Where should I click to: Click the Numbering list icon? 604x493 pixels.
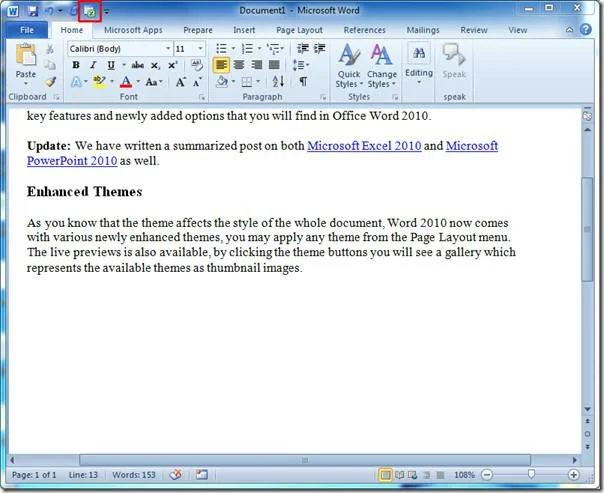pos(247,49)
